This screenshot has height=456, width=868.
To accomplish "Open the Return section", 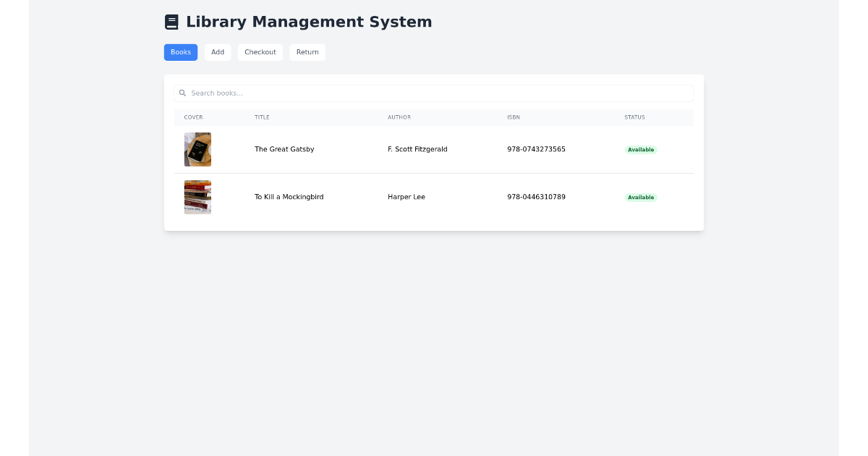I will pyautogui.click(x=307, y=52).
